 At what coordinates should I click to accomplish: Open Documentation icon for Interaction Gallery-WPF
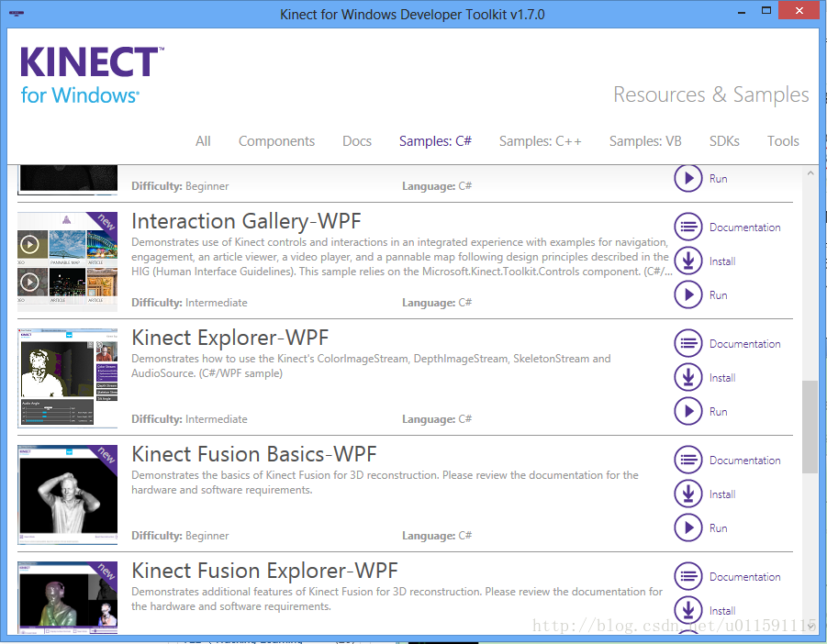click(x=687, y=227)
